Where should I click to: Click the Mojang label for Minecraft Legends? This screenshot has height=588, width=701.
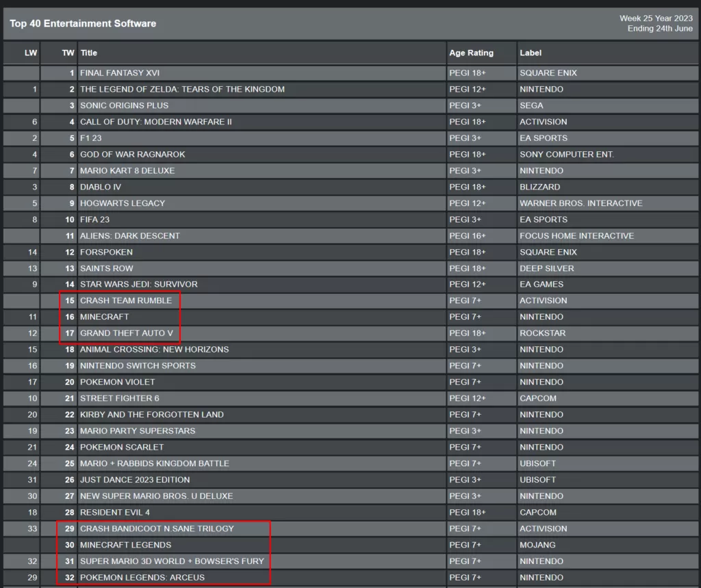coord(537,545)
